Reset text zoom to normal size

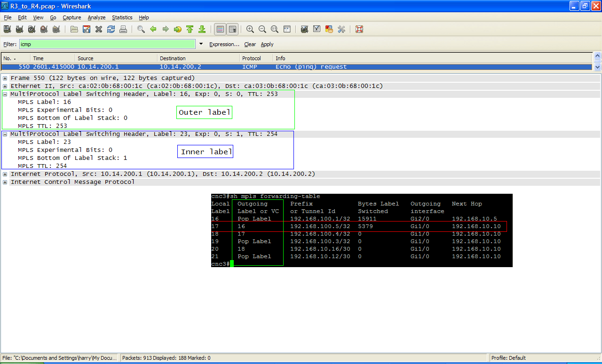point(275,29)
